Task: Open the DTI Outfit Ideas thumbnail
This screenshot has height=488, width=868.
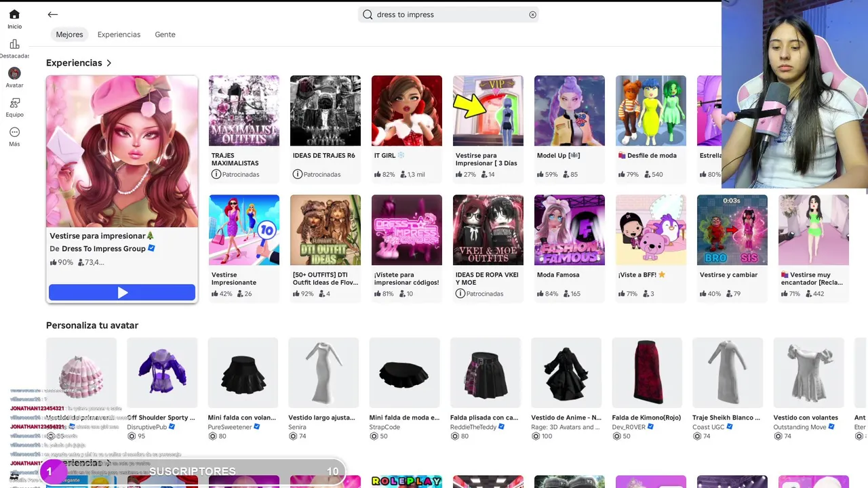Action: coord(325,230)
